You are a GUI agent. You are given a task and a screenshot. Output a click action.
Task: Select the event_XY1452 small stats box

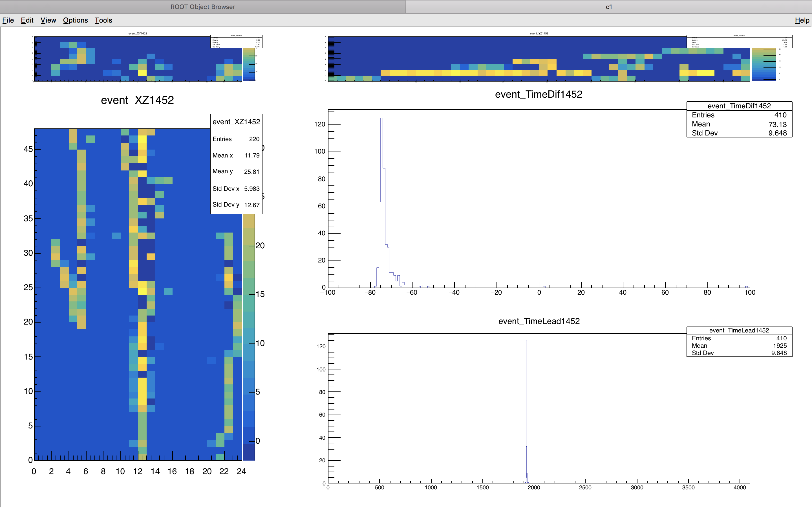coord(236,41)
